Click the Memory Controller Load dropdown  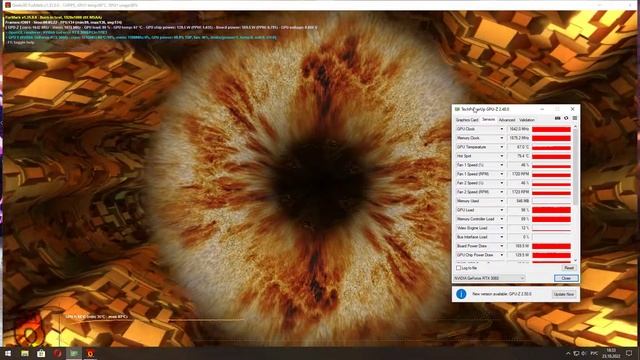(x=502, y=219)
